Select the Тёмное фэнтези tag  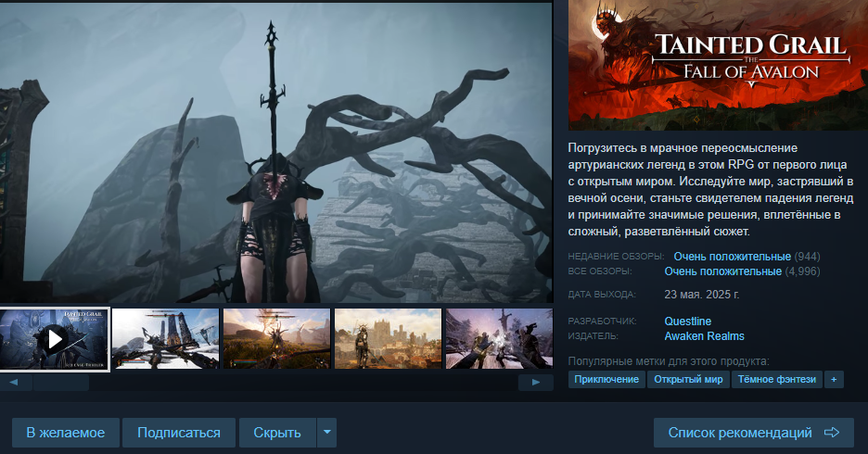(777, 379)
